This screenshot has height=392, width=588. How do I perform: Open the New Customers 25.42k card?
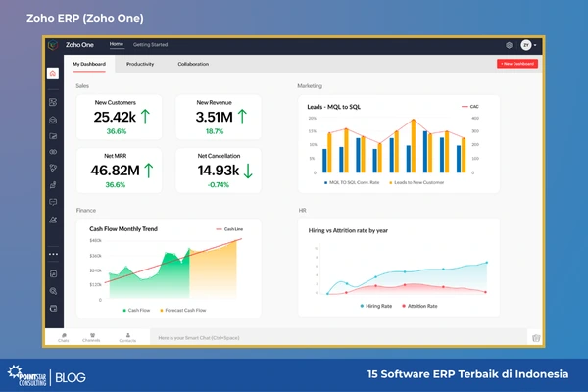pos(120,117)
